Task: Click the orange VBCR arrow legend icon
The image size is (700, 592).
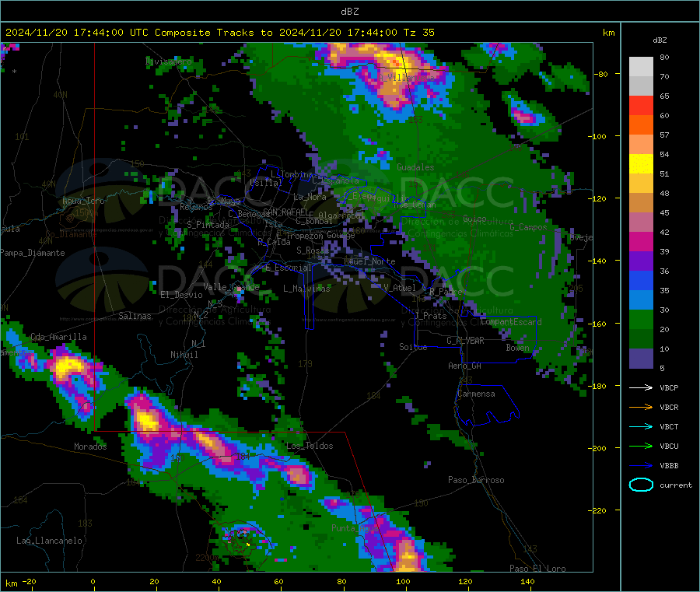Action: [641, 407]
